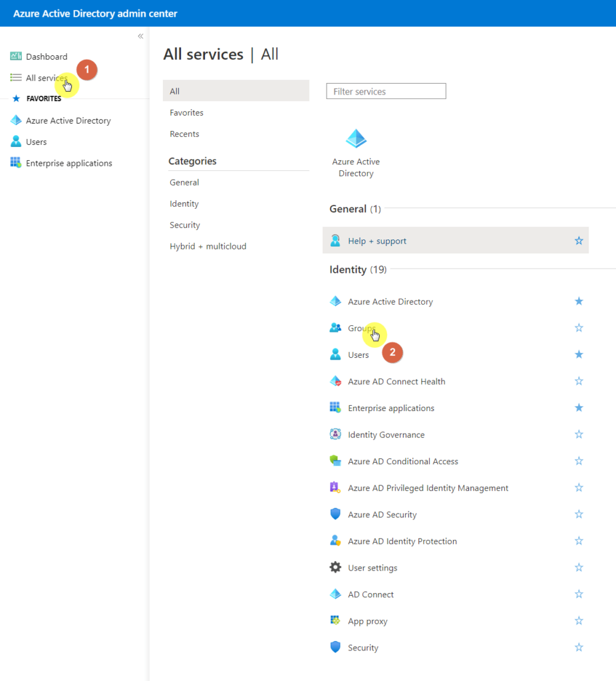The height and width of the screenshot is (681, 616).
Task: Click Enterprise applications icon in Identity list
Action: point(335,408)
